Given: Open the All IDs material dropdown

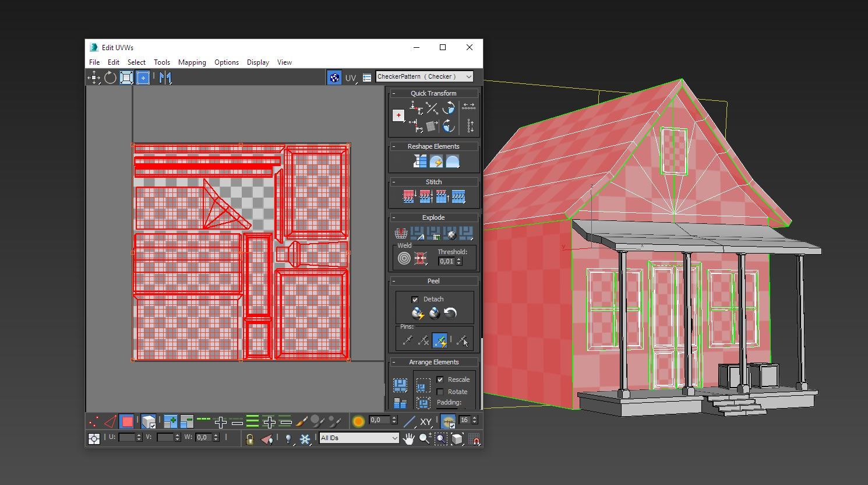Looking at the screenshot, I should click(x=359, y=438).
